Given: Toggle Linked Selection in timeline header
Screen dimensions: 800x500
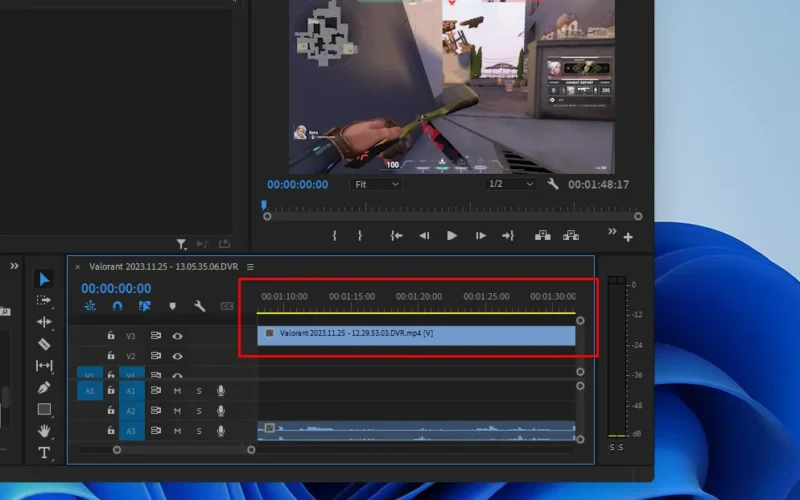Looking at the screenshot, I should 145,306.
